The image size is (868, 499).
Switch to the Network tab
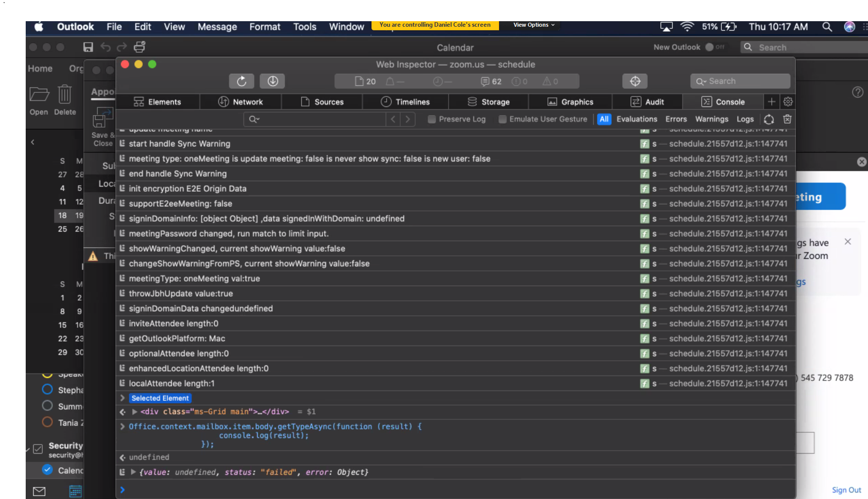click(241, 101)
